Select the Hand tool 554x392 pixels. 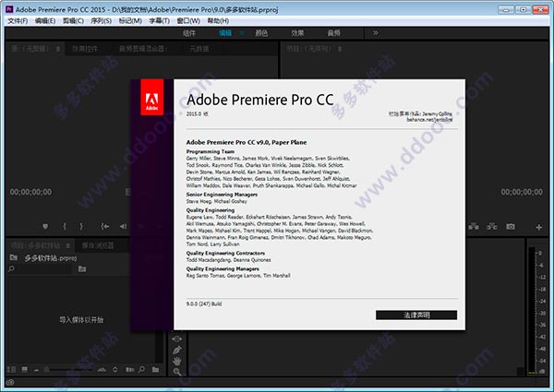(x=177, y=361)
